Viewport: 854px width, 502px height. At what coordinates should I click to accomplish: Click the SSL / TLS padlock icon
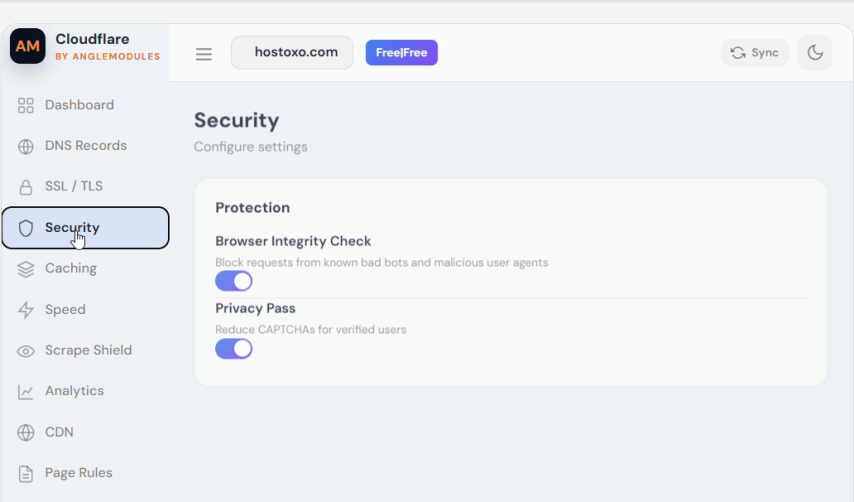click(x=26, y=187)
